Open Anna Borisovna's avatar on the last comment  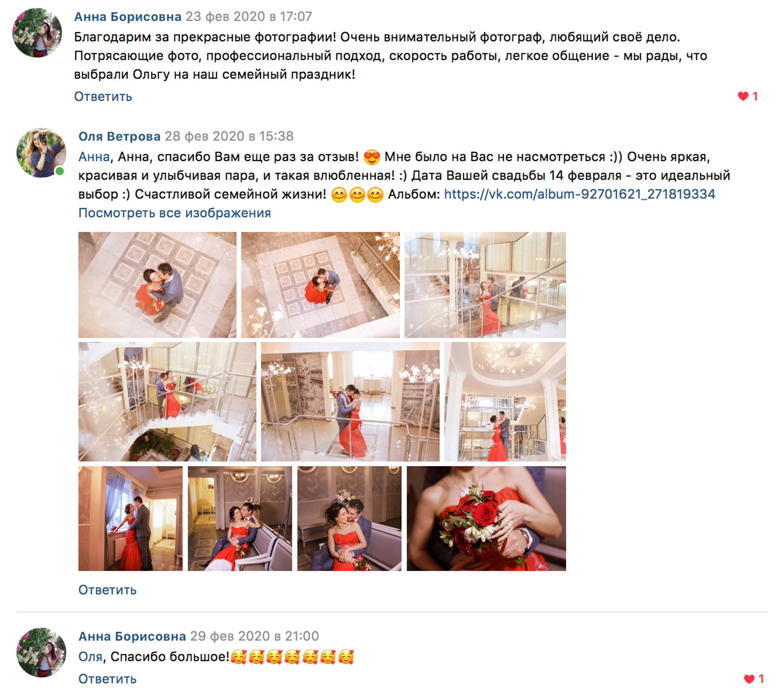41,653
